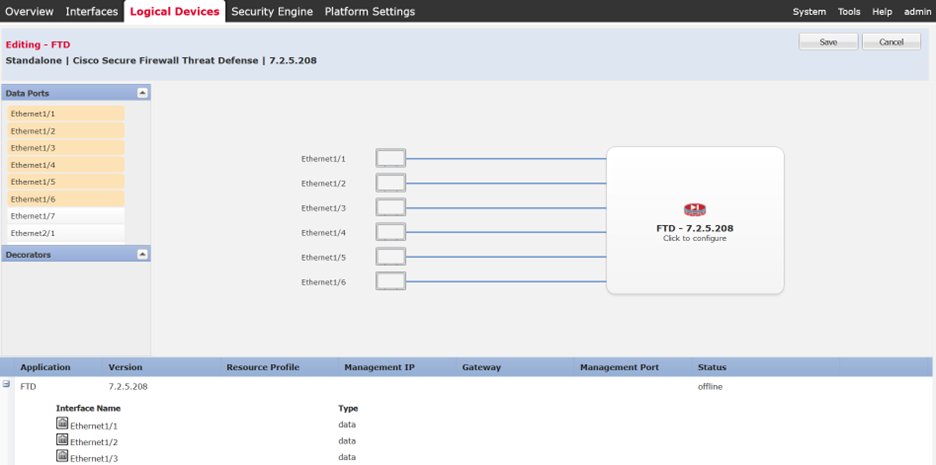The height and width of the screenshot is (465, 936).
Task: Click data type for Ethernet1/1 row
Action: (347, 424)
